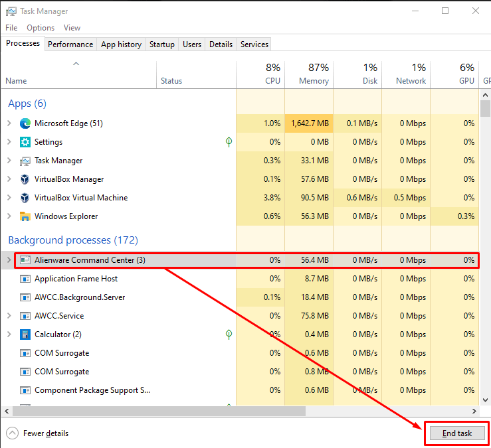Sort by the Network column header
The height and width of the screenshot is (448, 491).
click(x=406, y=75)
